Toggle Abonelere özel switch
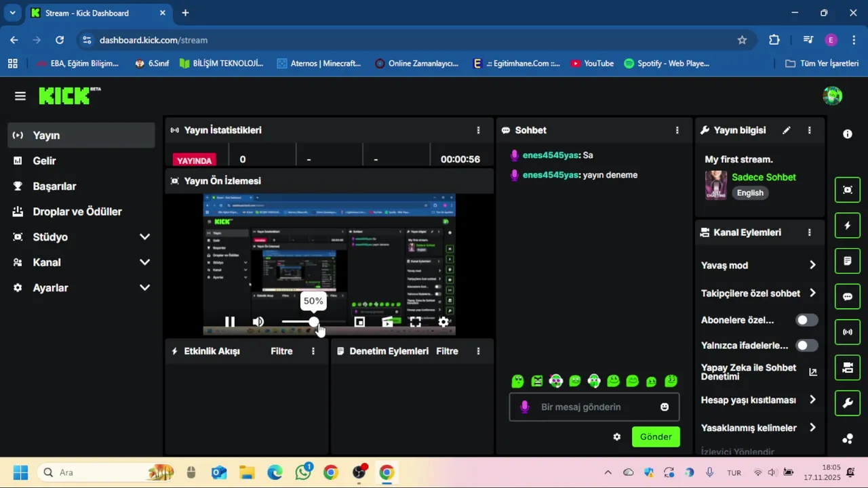This screenshot has height=488, width=868. tap(806, 320)
